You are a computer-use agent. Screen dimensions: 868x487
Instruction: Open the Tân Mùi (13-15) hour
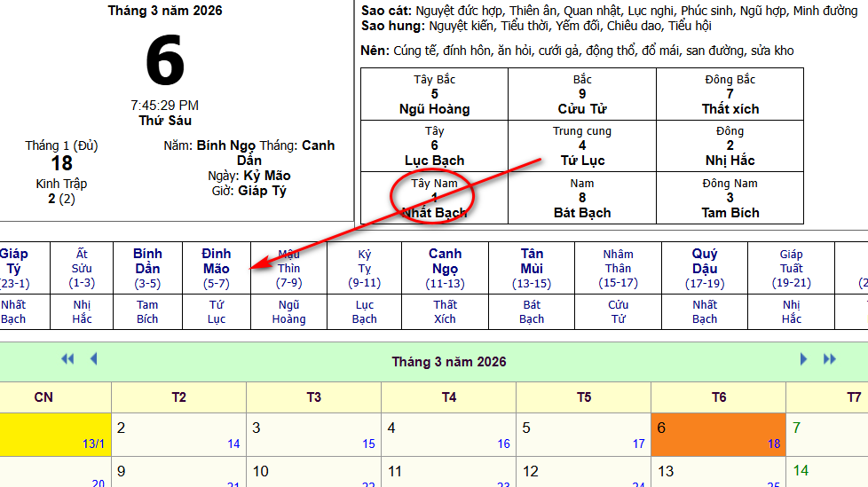coord(532,268)
